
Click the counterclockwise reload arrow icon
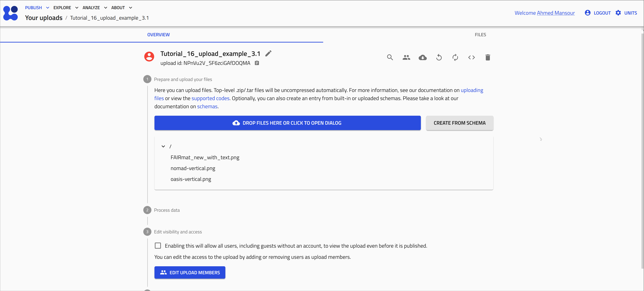tap(439, 57)
